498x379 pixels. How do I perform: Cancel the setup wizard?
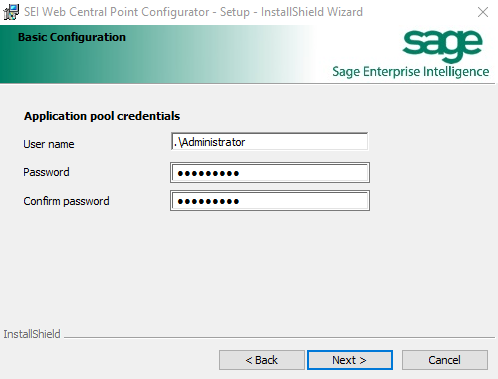tap(445, 360)
